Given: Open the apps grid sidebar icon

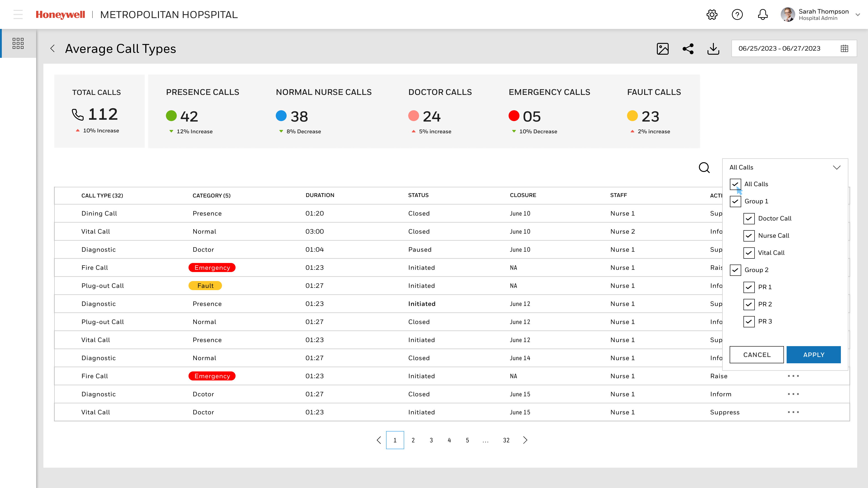Looking at the screenshot, I should (x=18, y=43).
